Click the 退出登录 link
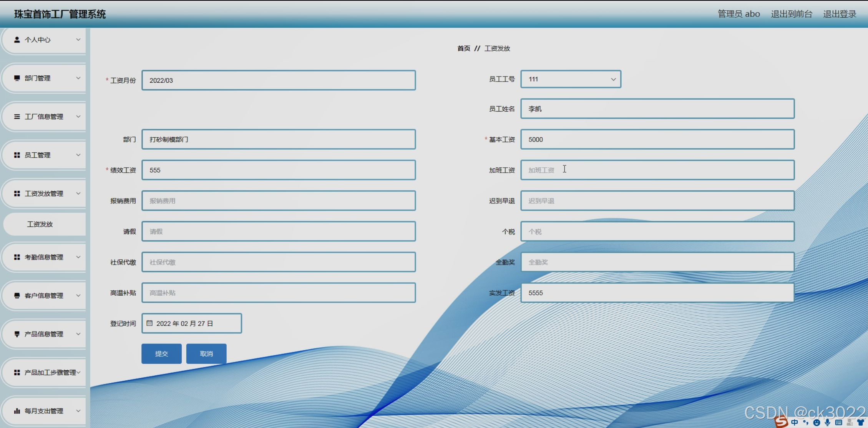Viewport: 868px width, 428px height. (x=840, y=14)
